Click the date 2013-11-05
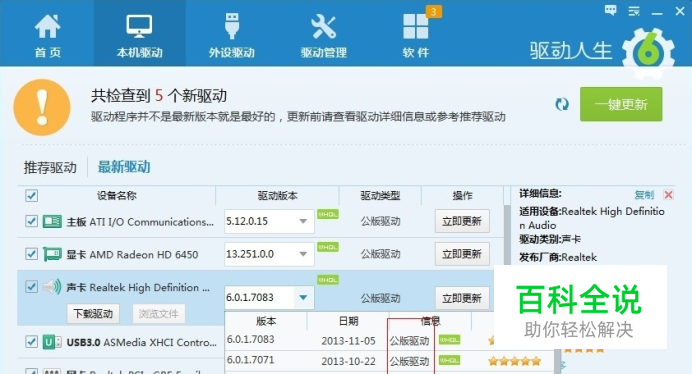692x374 pixels. [x=348, y=341]
